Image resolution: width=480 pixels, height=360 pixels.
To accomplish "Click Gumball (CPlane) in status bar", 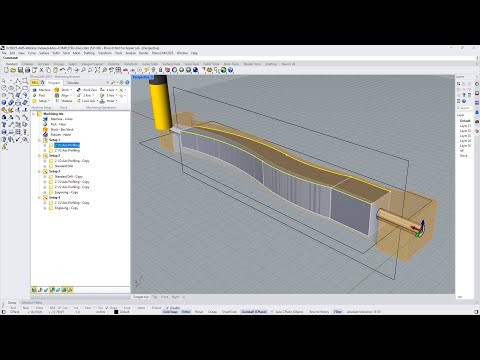I will click(x=254, y=312).
